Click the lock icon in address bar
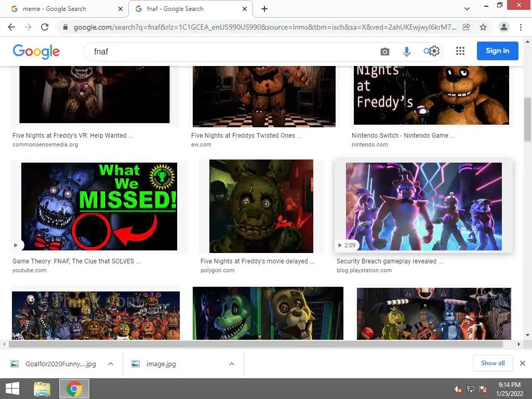532x399 pixels. pyautogui.click(x=65, y=27)
